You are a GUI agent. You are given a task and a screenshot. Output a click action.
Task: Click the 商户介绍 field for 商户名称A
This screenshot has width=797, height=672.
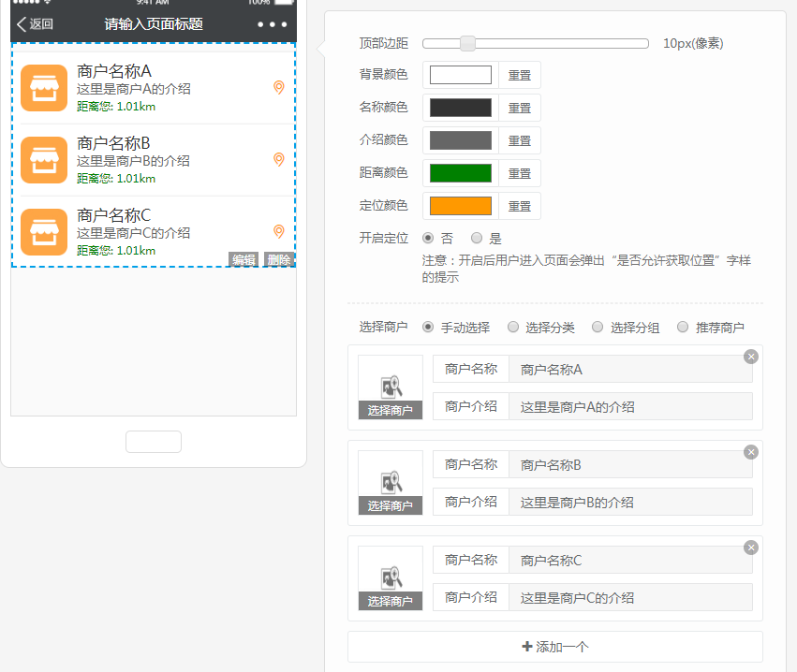(630, 407)
